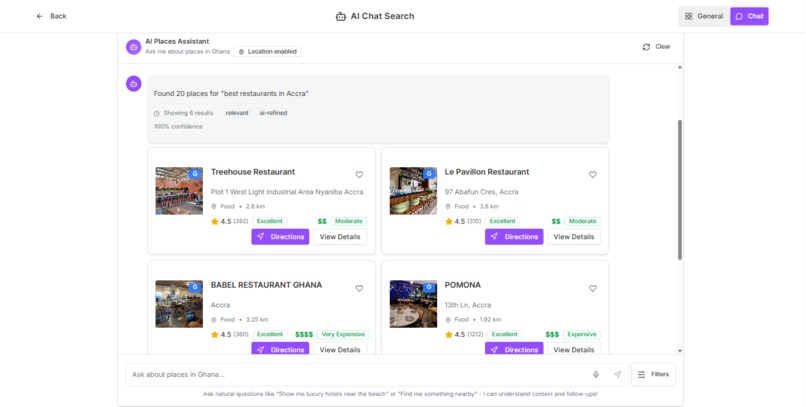Click the AI Places Assistant avatar icon
The width and height of the screenshot is (806, 407).
coord(134,47)
